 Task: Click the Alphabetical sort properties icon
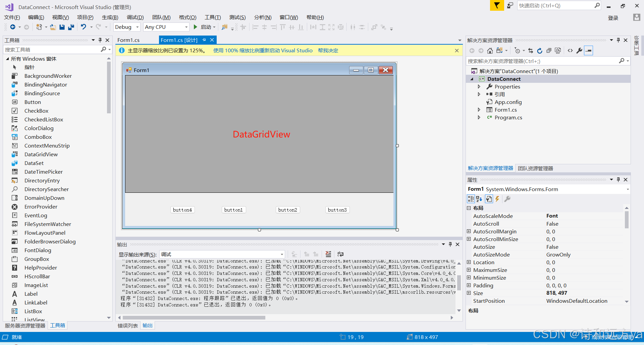coord(479,199)
